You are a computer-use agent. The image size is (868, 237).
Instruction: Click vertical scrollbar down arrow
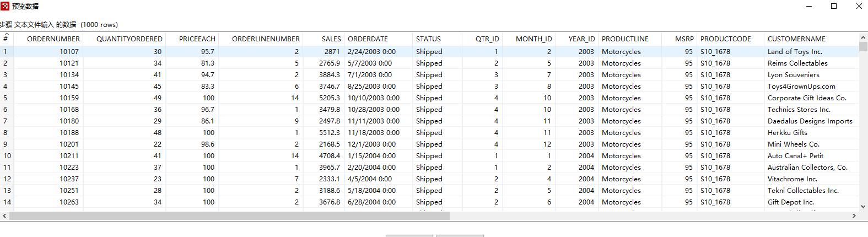coord(863,207)
